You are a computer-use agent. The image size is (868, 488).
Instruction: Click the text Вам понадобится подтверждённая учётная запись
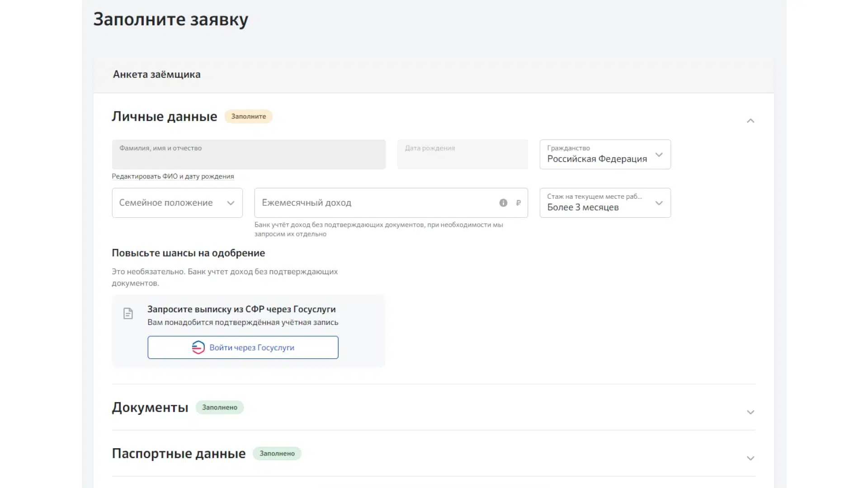coord(243,323)
